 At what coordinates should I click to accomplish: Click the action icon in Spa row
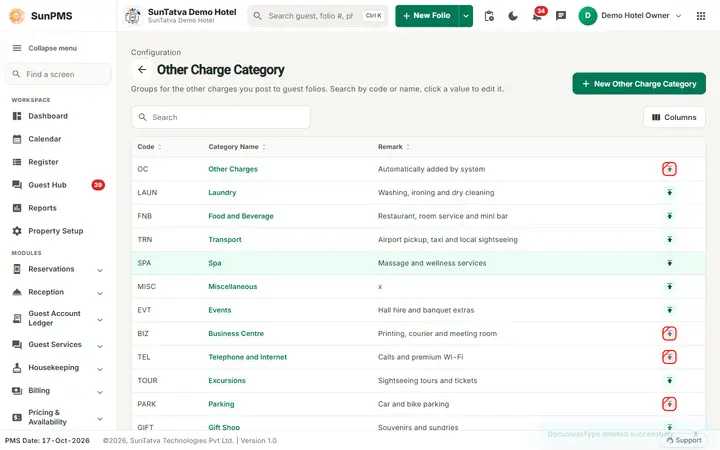point(669,263)
